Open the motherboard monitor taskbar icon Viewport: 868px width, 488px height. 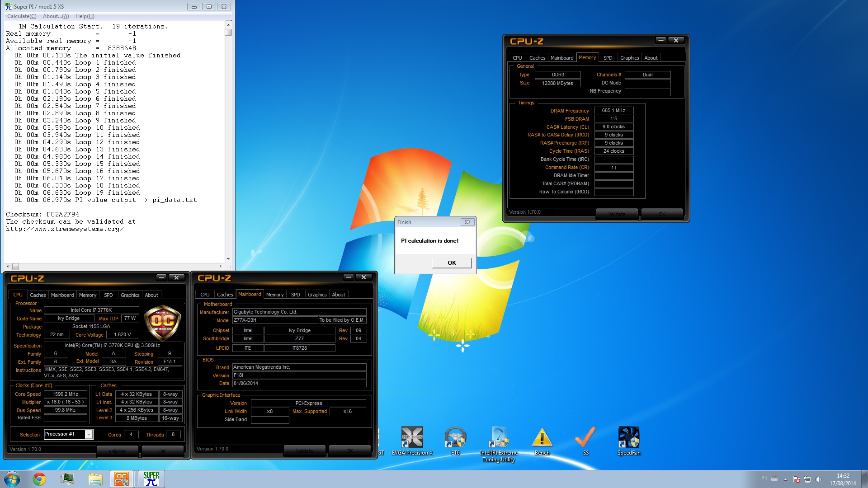pos(67,479)
